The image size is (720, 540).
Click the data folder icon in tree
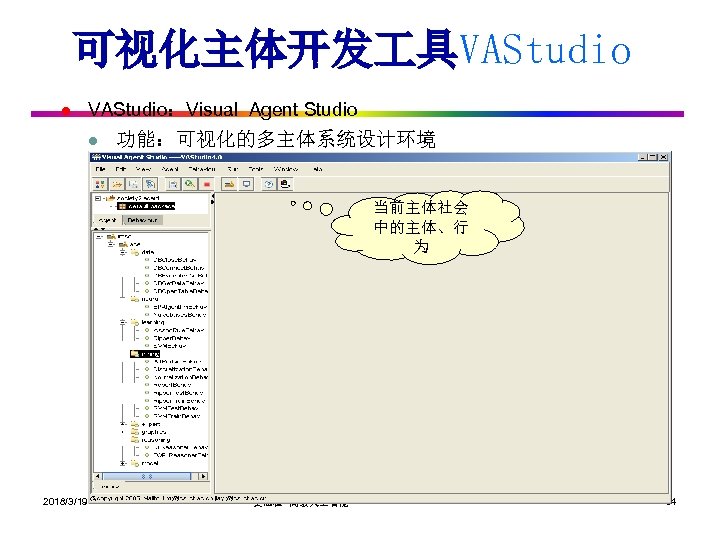(x=135, y=252)
